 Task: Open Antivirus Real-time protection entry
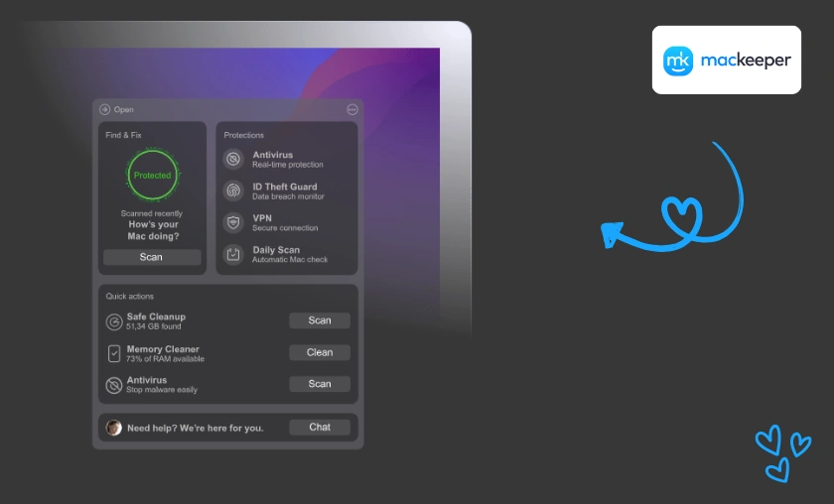coord(288,160)
